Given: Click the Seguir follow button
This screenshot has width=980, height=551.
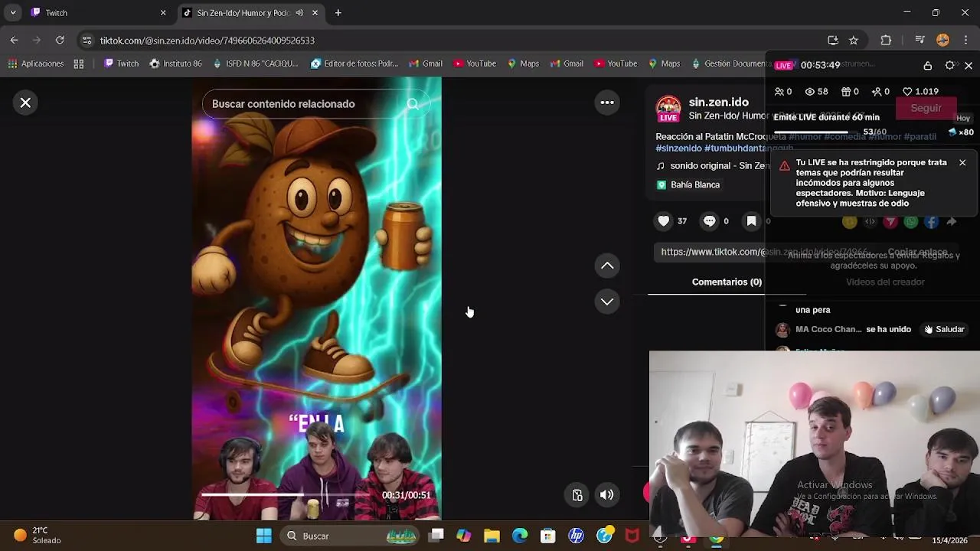Looking at the screenshot, I should coord(926,108).
